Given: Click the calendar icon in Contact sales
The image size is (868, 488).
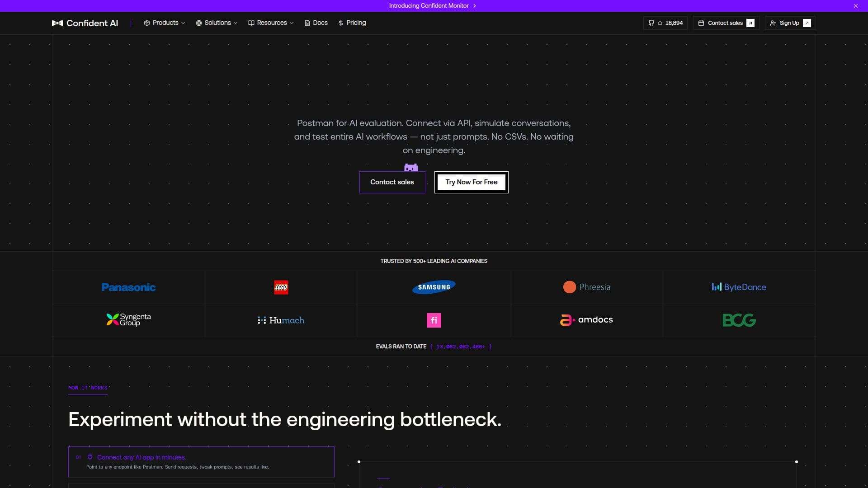Looking at the screenshot, I should [701, 23].
